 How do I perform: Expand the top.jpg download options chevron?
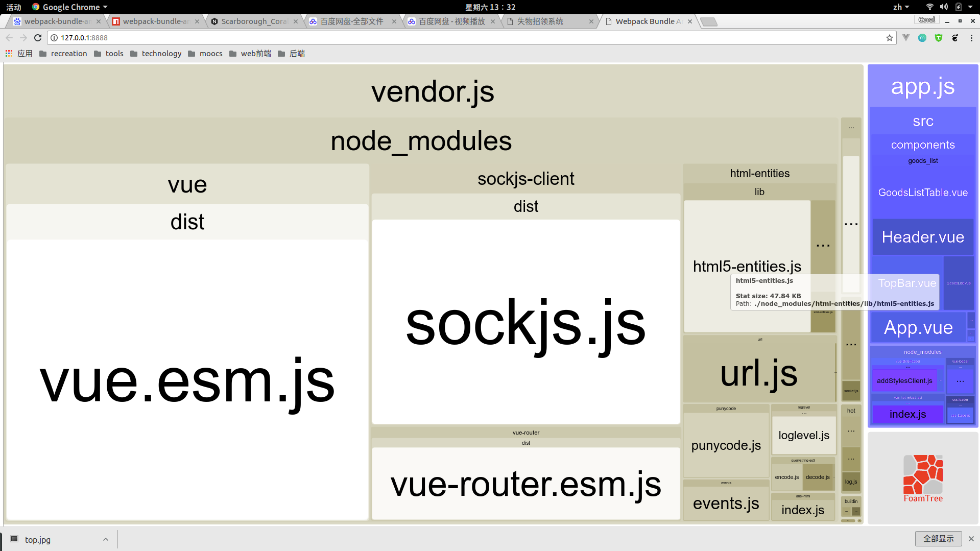point(106,539)
